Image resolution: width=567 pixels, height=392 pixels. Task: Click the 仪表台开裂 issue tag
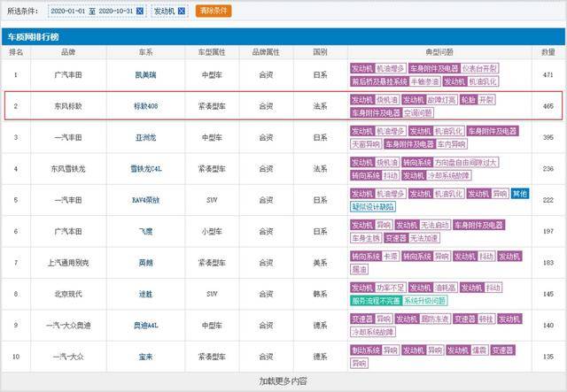click(479, 68)
